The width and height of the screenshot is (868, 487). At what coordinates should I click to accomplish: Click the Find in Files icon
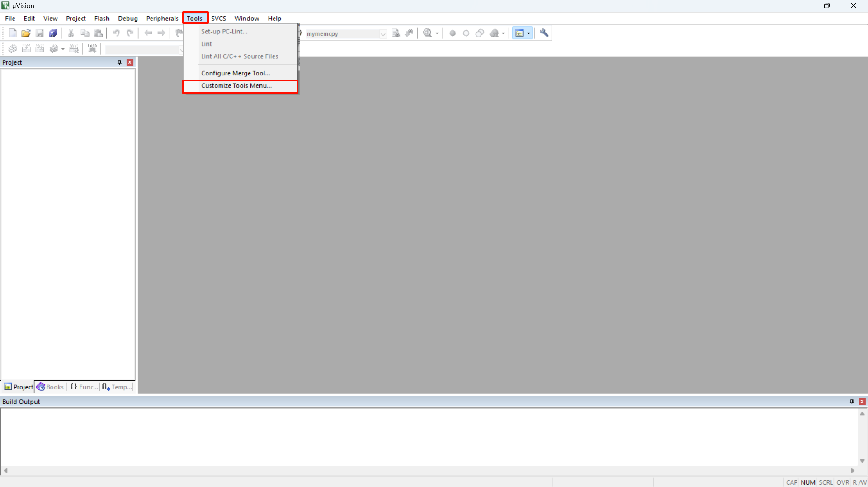coord(396,33)
